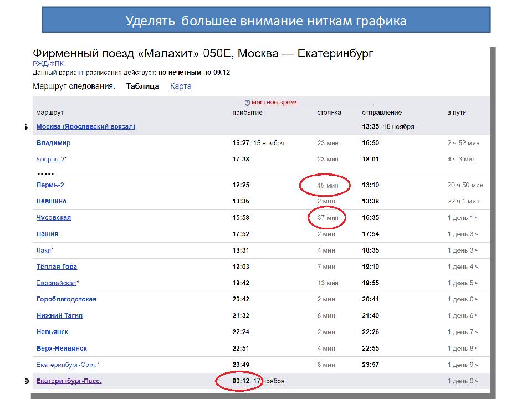The width and height of the screenshot is (532, 399).
Task: Open the Тёплая Гора station link
Action: pyautogui.click(x=57, y=267)
